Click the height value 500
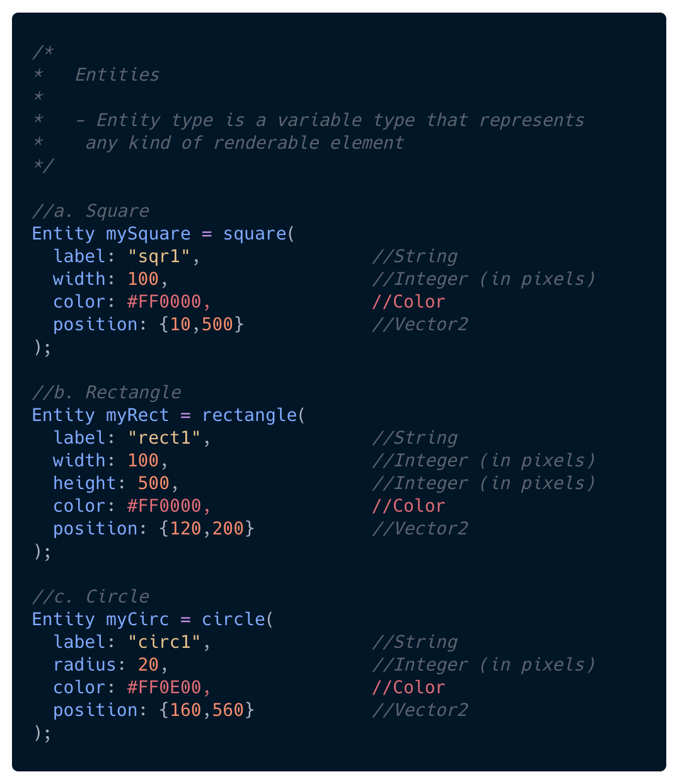 154,483
